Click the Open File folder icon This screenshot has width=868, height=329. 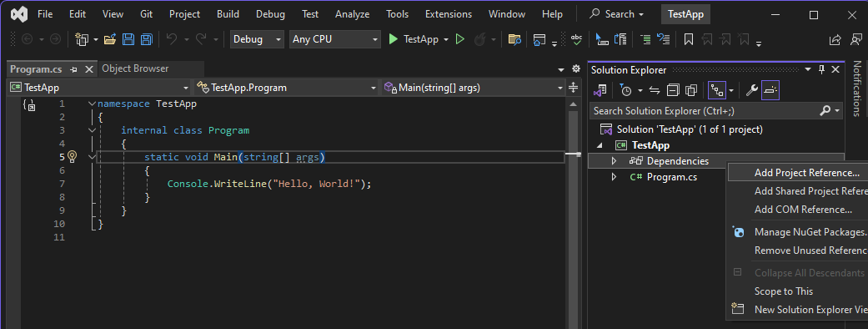pyautogui.click(x=110, y=39)
